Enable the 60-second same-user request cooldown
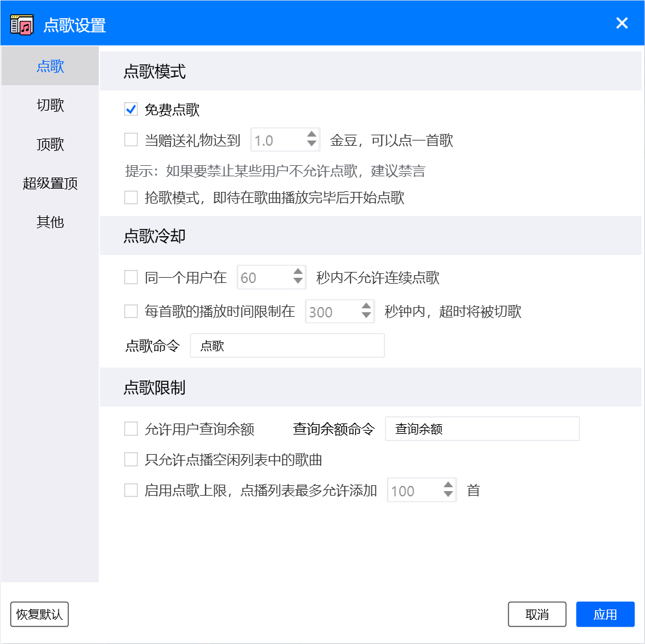 (x=130, y=277)
